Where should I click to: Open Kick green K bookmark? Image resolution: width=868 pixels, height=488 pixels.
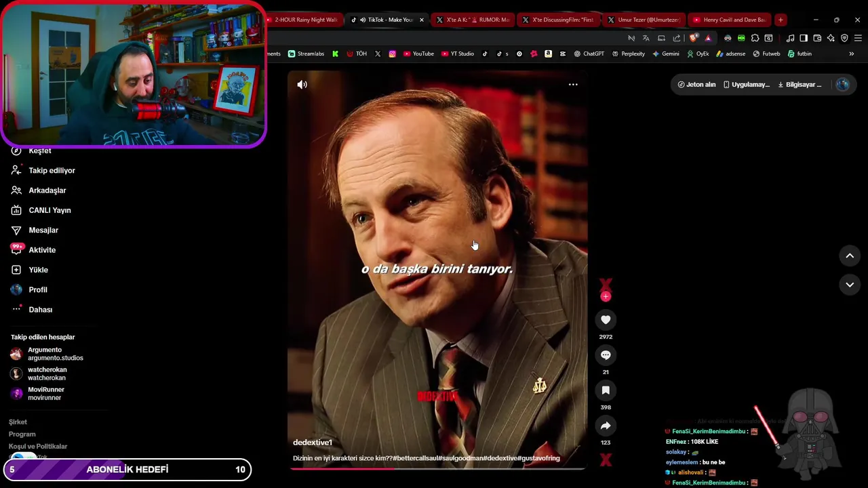(x=335, y=54)
